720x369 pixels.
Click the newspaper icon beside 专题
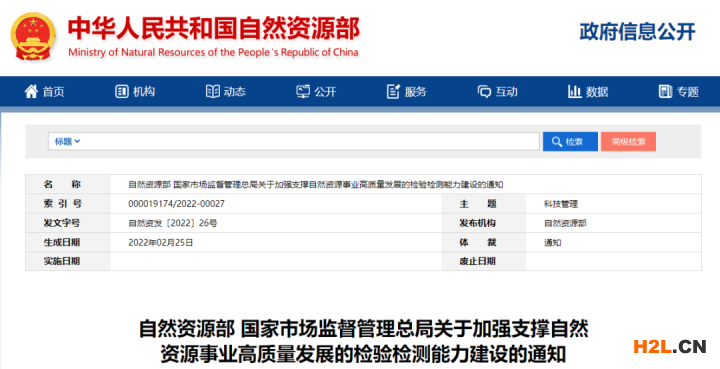pos(665,91)
